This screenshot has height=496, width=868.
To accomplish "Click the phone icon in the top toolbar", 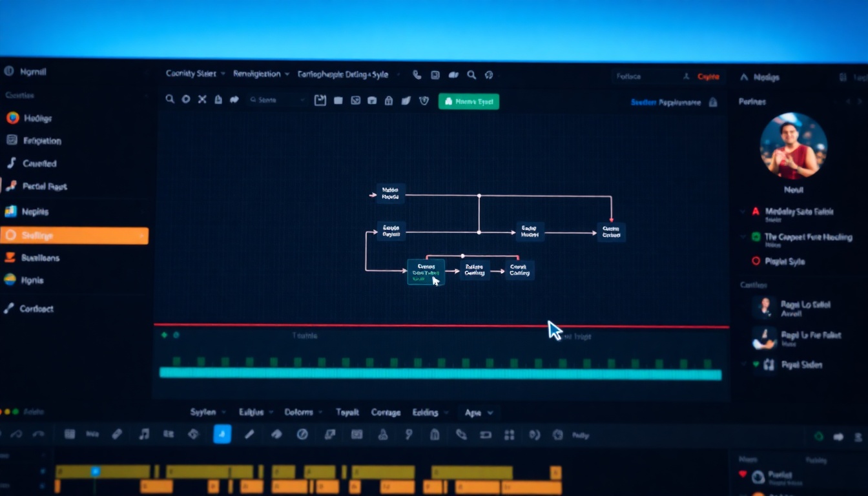I will pyautogui.click(x=417, y=75).
